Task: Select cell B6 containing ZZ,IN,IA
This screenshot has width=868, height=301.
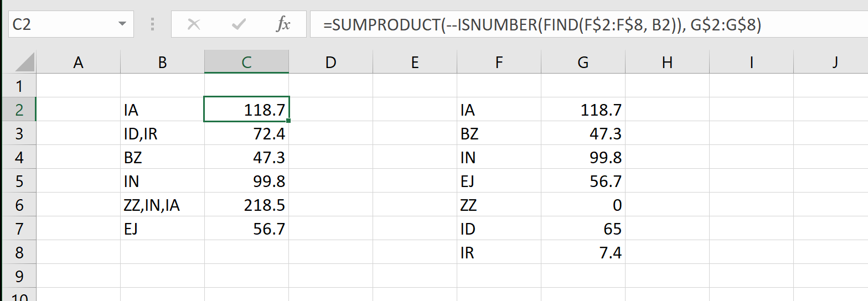Action: (162, 205)
